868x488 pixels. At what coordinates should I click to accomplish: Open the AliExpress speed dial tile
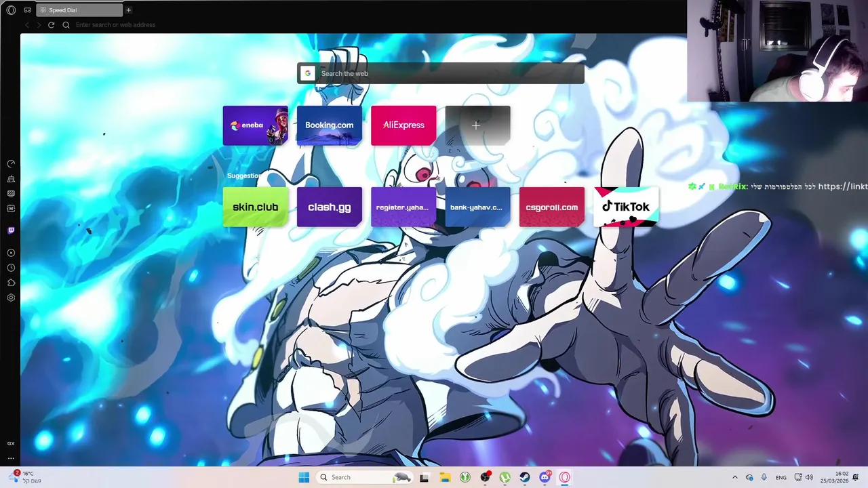tap(403, 125)
